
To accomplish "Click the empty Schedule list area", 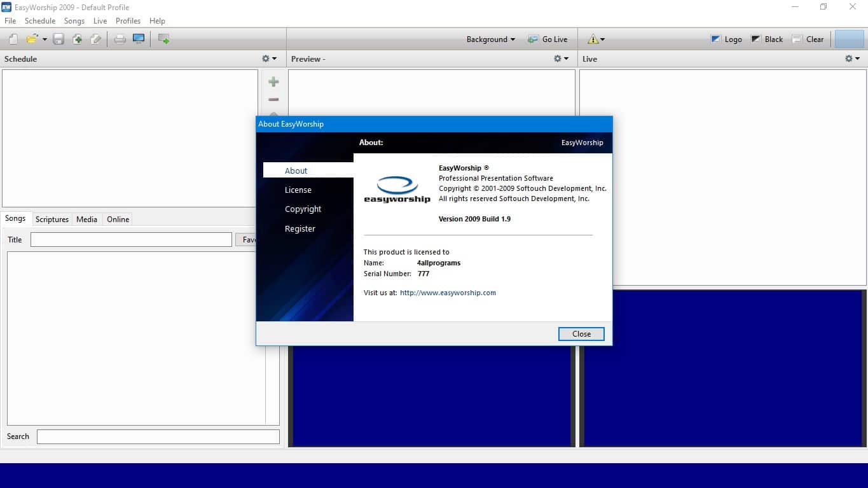I will coord(130,138).
